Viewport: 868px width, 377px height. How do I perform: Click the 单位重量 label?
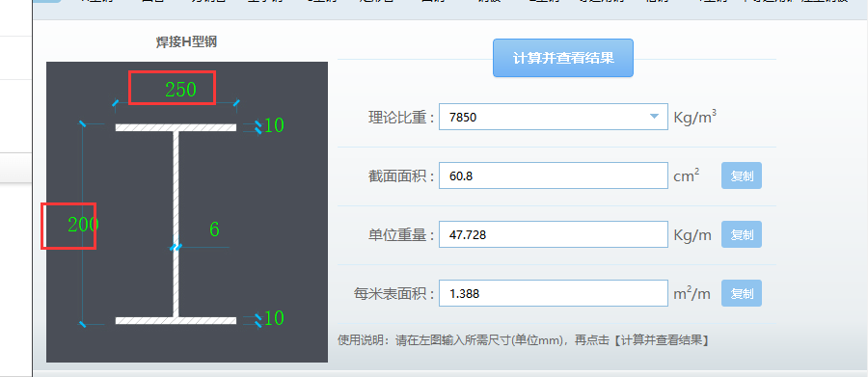tap(401, 235)
